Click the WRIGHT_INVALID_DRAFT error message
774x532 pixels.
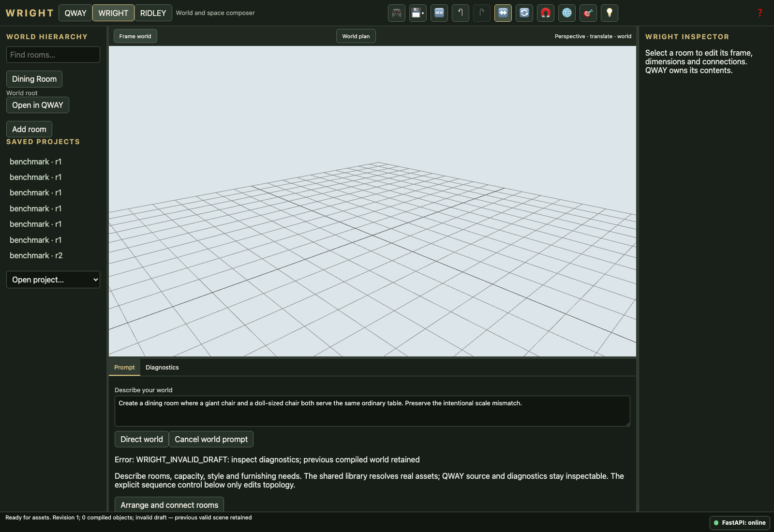pyautogui.click(x=267, y=459)
